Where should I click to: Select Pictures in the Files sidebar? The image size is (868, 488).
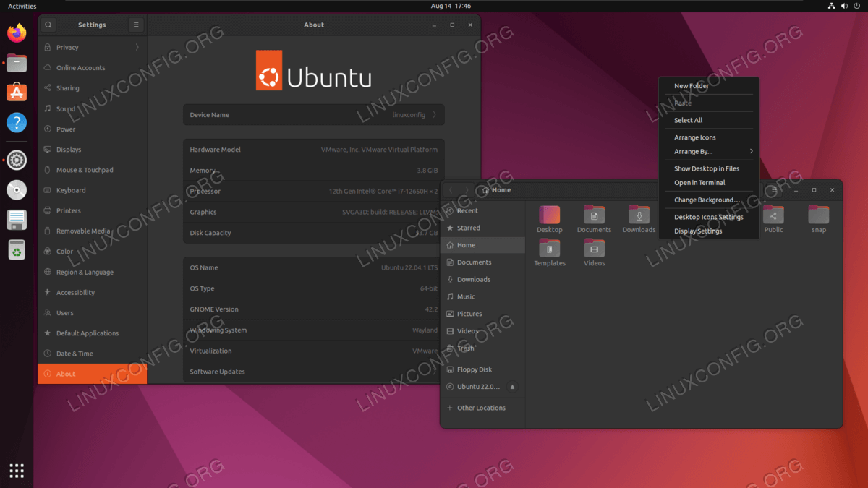tap(482, 314)
